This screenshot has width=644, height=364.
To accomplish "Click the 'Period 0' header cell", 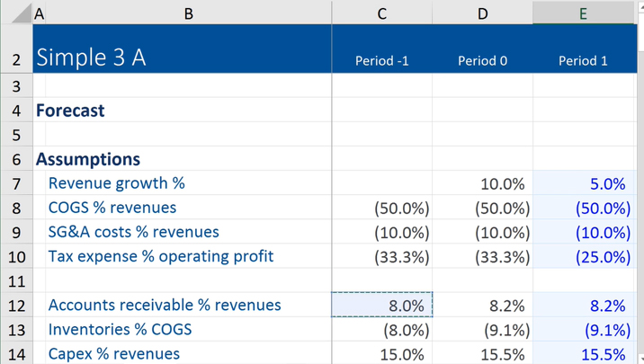I will point(483,61).
